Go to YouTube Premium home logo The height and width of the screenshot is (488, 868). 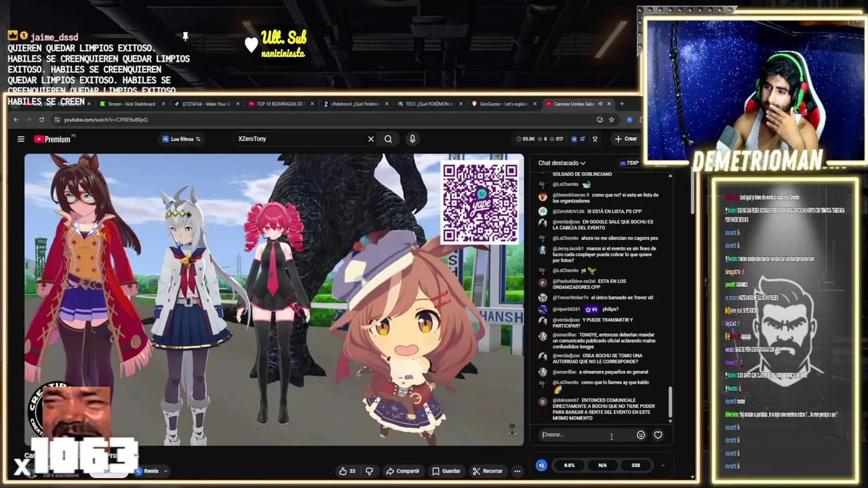click(x=53, y=139)
